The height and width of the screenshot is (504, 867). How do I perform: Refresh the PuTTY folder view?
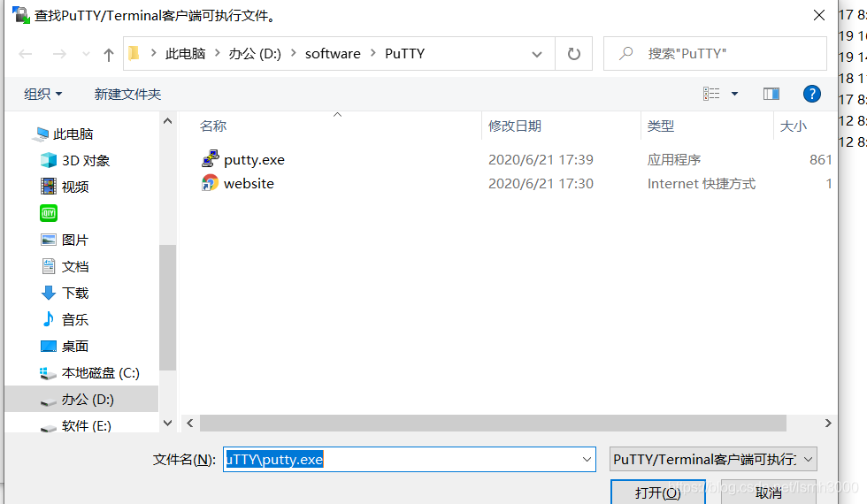[x=574, y=54]
